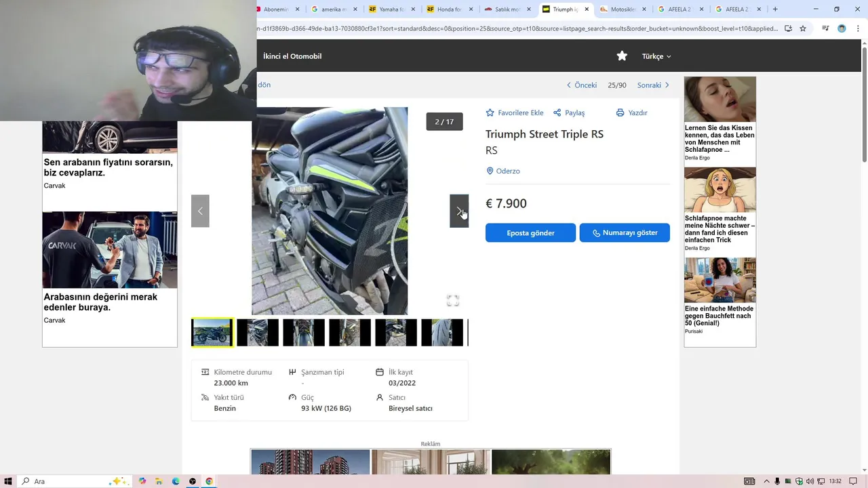Click the page's vertical scrollbar
This screenshot has width=868, height=488.
pyautogui.click(x=864, y=104)
